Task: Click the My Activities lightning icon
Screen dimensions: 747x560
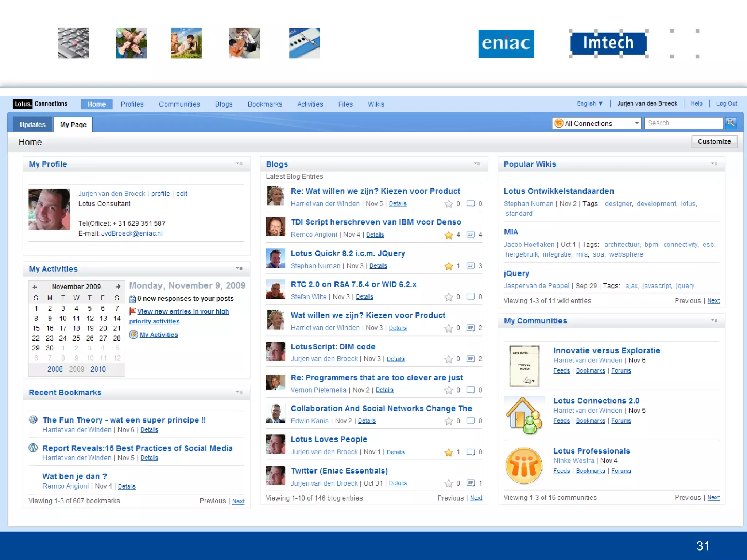Action: pos(133,335)
